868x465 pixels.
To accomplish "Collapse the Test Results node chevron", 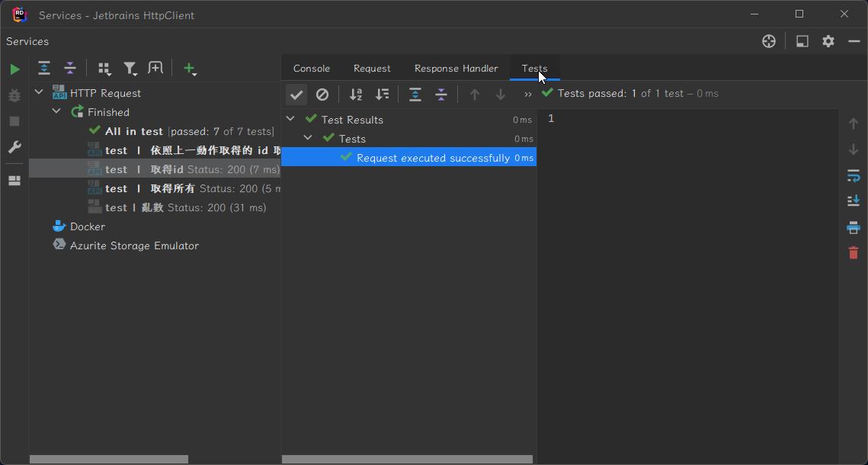I will tap(290, 119).
